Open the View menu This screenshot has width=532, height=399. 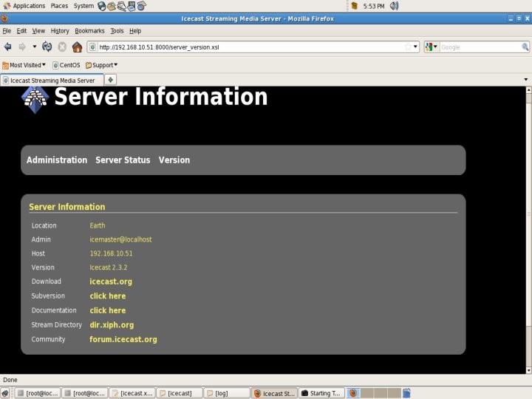[x=38, y=31]
